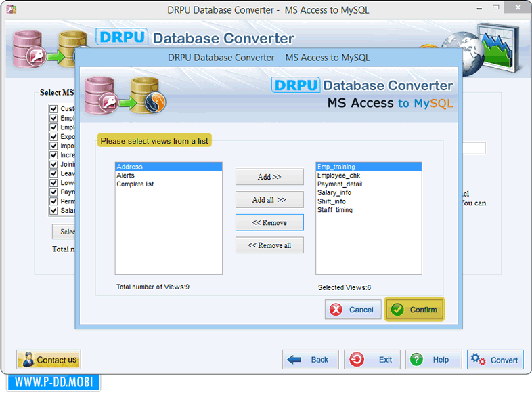Viewport: 532px width, 393px height.
Task: Uncheck the Cust table checkbox
Action: coord(53,108)
